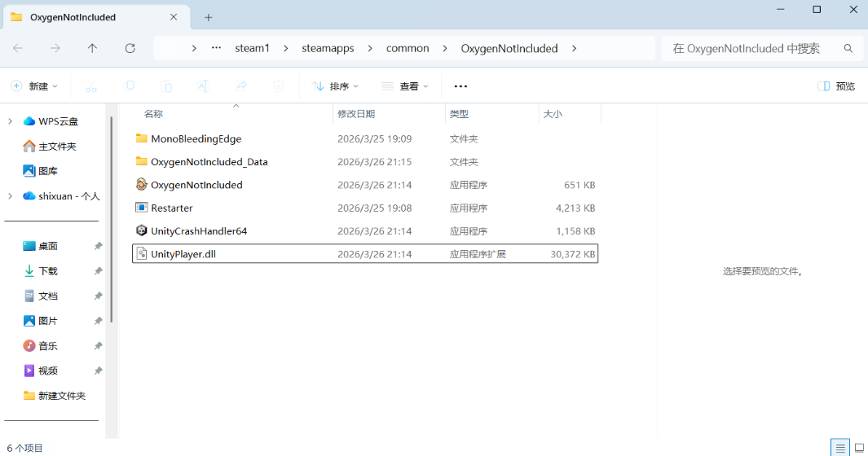Click the steamapps breadcrumb segment

(x=328, y=48)
